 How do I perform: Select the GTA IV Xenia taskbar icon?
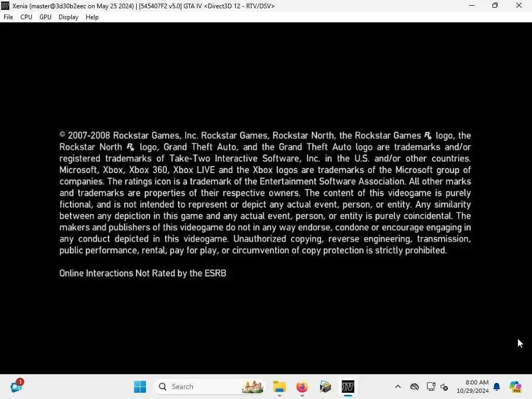[x=348, y=387]
